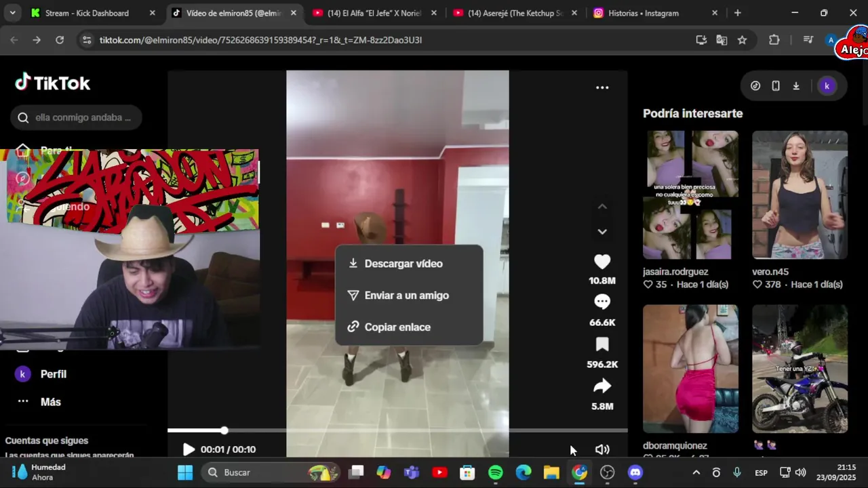Viewport: 868px width, 488px height.
Task: Click vero.n45 username
Action: [770, 272]
